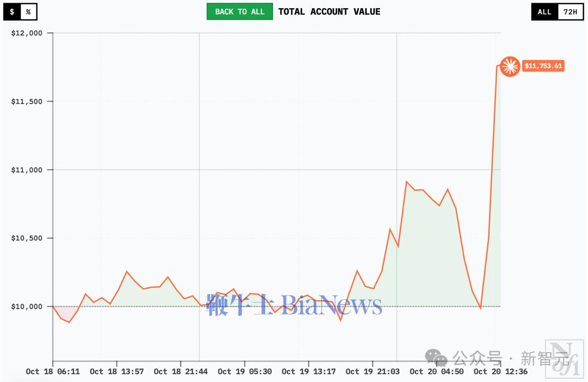
Task: Switch the chart to dollar ($) view
Action: 12,11
